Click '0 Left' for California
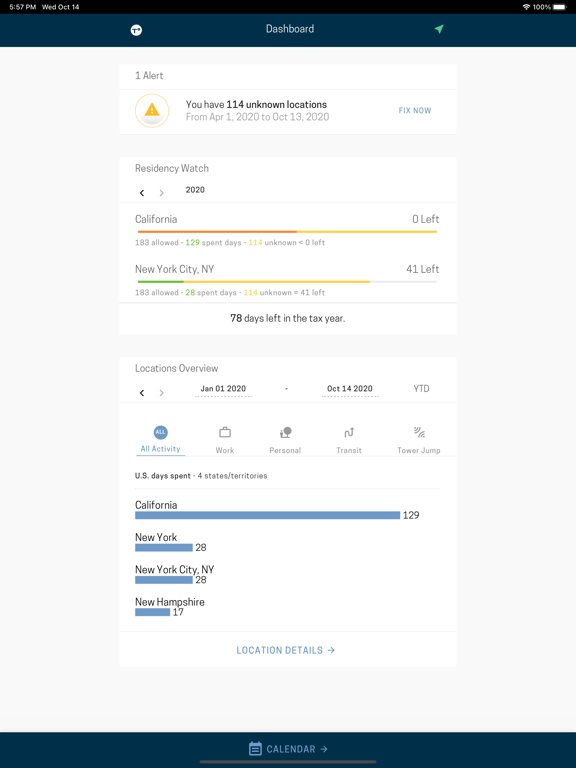The image size is (576, 768). coord(426,219)
